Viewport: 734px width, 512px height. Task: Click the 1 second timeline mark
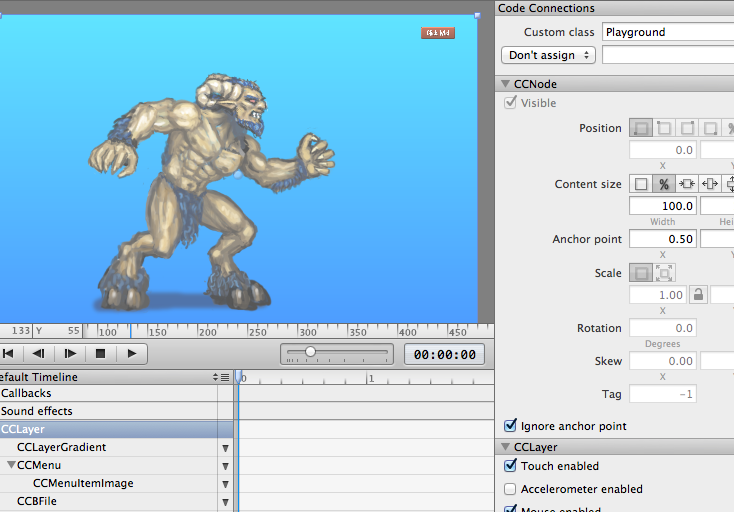pos(371,378)
